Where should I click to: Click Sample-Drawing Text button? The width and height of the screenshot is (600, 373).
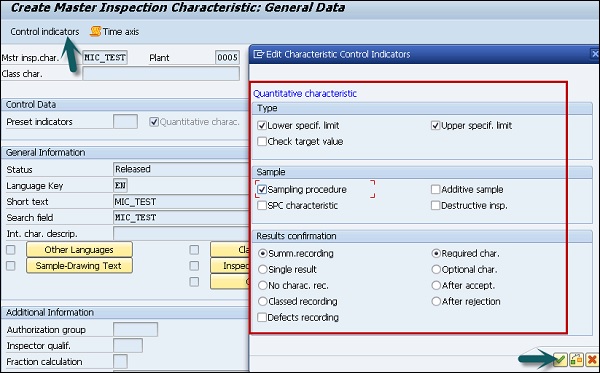pyautogui.click(x=79, y=266)
